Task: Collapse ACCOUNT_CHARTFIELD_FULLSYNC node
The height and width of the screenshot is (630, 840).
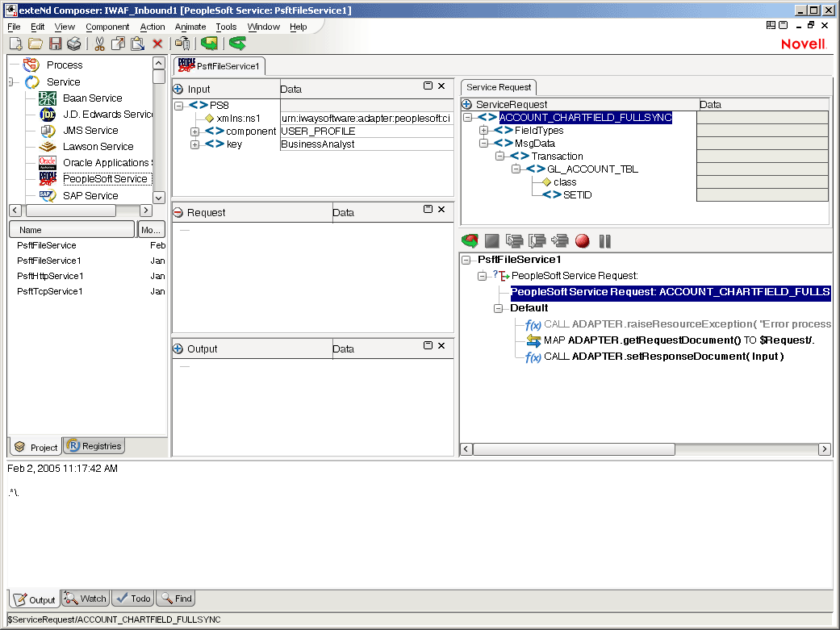Action: coord(468,117)
